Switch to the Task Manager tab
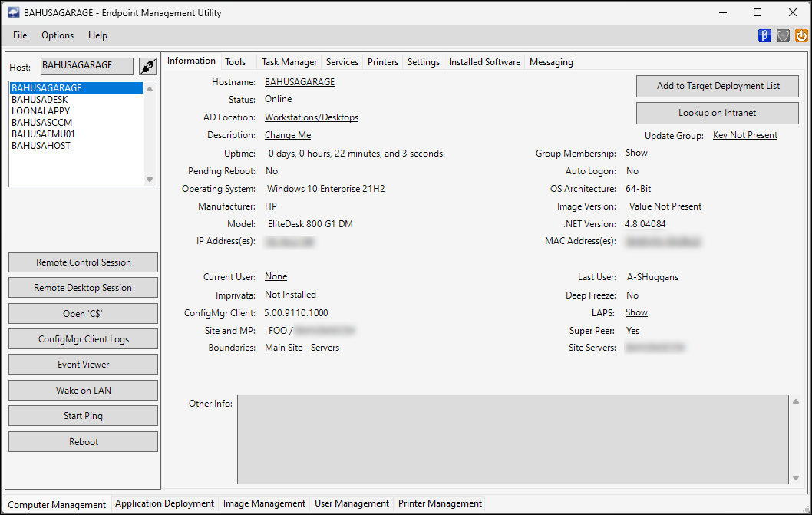This screenshot has width=812, height=515. coord(289,61)
